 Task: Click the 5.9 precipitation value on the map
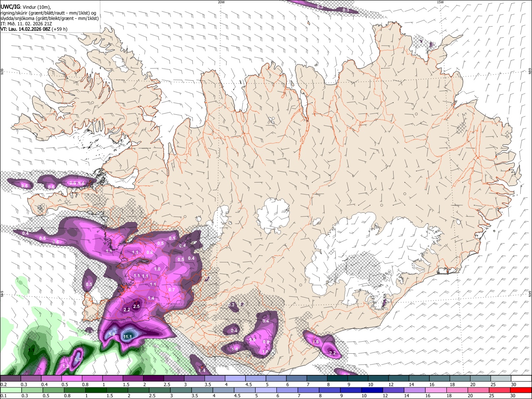point(111,334)
